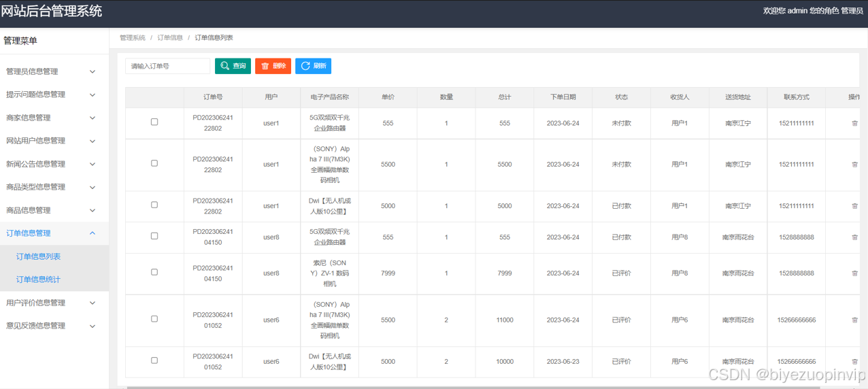Click the 11000 total cell
The image size is (868, 389).
(505, 320)
